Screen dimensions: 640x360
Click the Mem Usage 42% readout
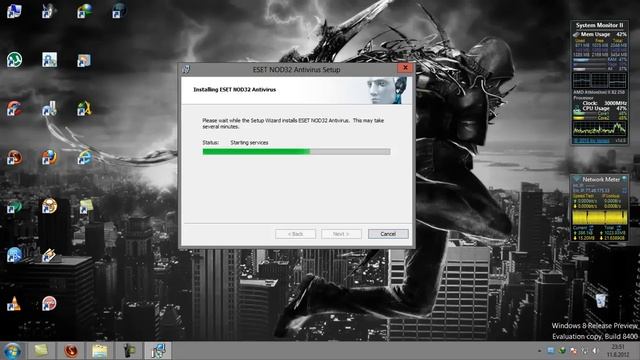pos(600,35)
